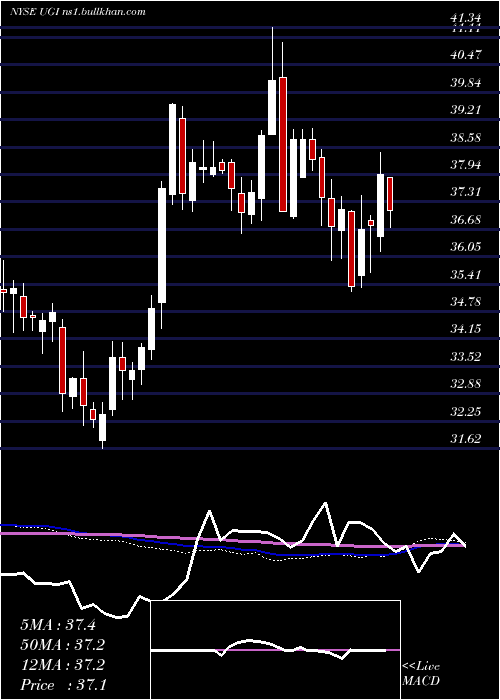This screenshot has height=700, width=500.
Task: Click the 12MA : 37.2 readout
Action: tap(62, 665)
